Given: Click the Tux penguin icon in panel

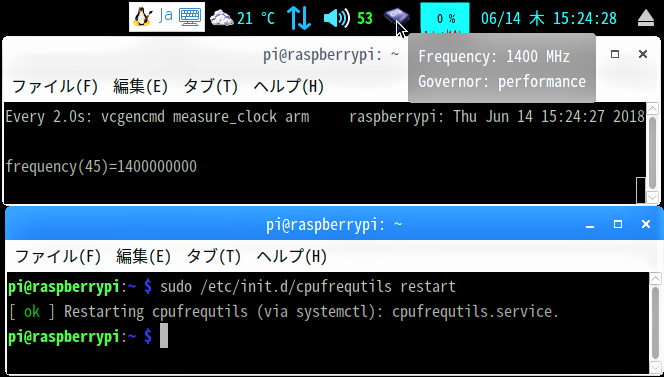Looking at the screenshot, I should click(x=143, y=17).
